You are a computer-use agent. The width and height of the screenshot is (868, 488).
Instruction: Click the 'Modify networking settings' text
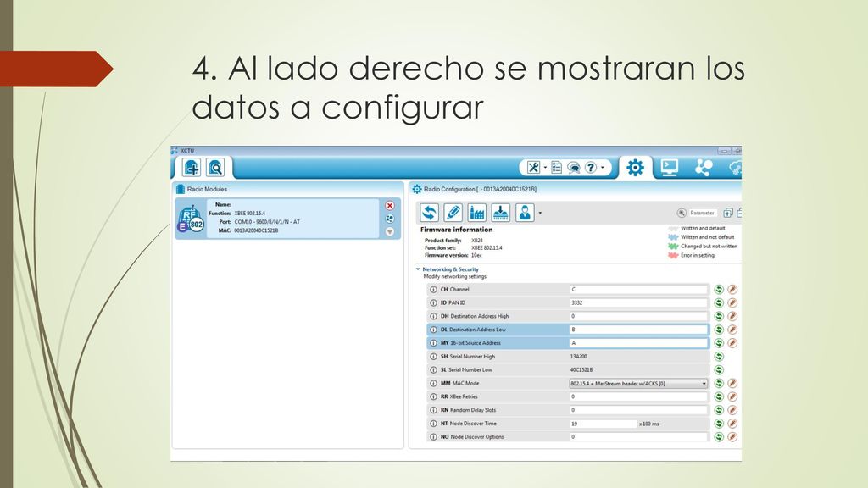pos(454,276)
